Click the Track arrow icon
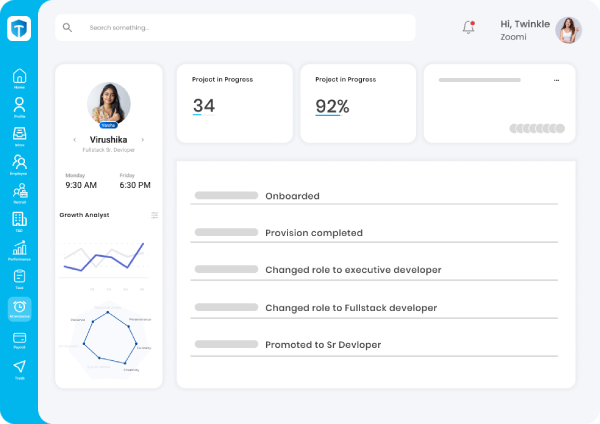Image resolution: width=600 pixels, height=424 pixels. tap(19, 367)
